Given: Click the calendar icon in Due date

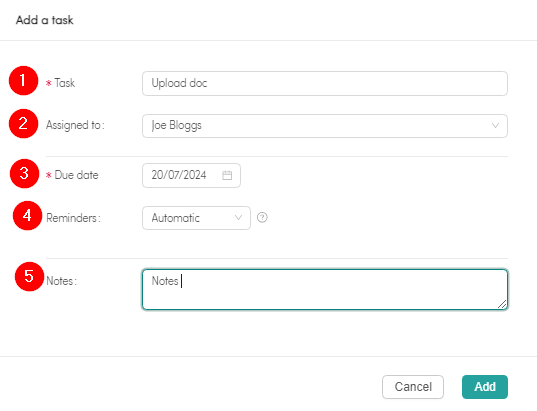Looking at the screenshot, I should tap(227, 175).
